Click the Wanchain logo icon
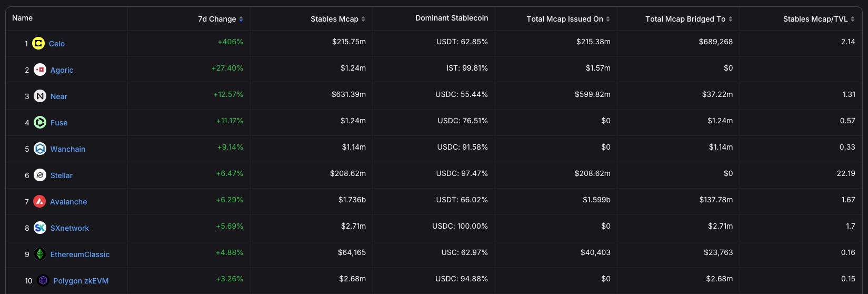 40,149
